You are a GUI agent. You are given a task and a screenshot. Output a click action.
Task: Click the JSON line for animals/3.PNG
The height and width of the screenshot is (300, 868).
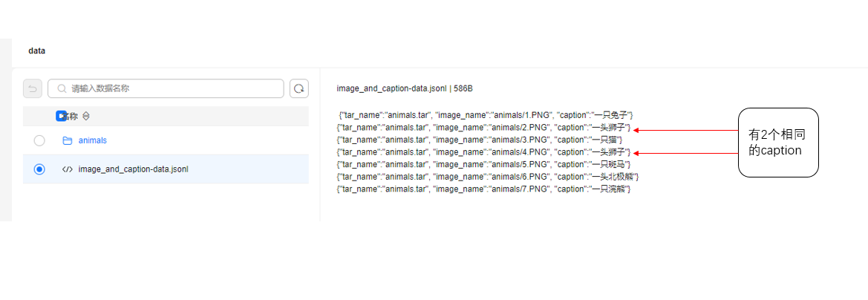[x=480, y=140]
